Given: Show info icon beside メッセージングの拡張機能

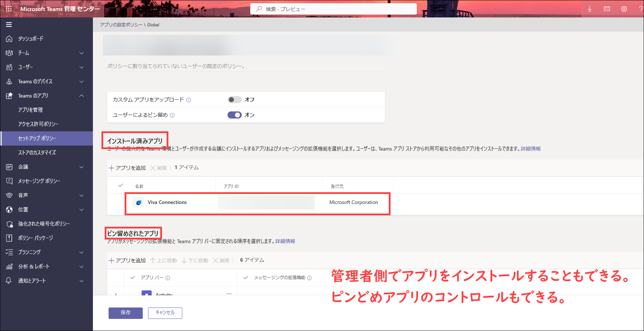Looking at the screenshot, I should click(309, 278).
